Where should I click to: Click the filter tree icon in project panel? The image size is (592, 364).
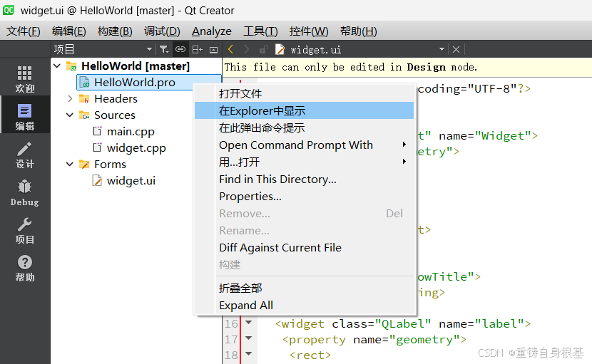(164, 49)
